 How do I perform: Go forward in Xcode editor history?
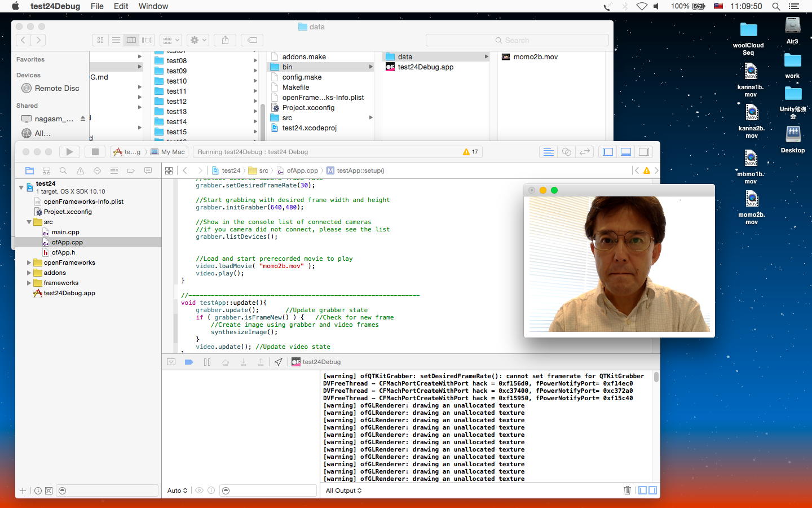[x=200, y=170]
